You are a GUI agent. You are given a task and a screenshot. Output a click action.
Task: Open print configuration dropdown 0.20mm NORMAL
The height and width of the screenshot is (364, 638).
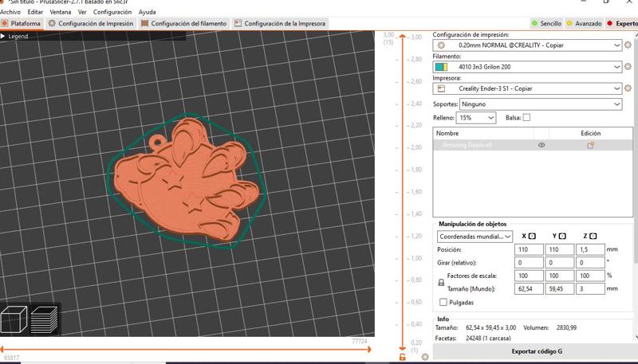point(527,45)
